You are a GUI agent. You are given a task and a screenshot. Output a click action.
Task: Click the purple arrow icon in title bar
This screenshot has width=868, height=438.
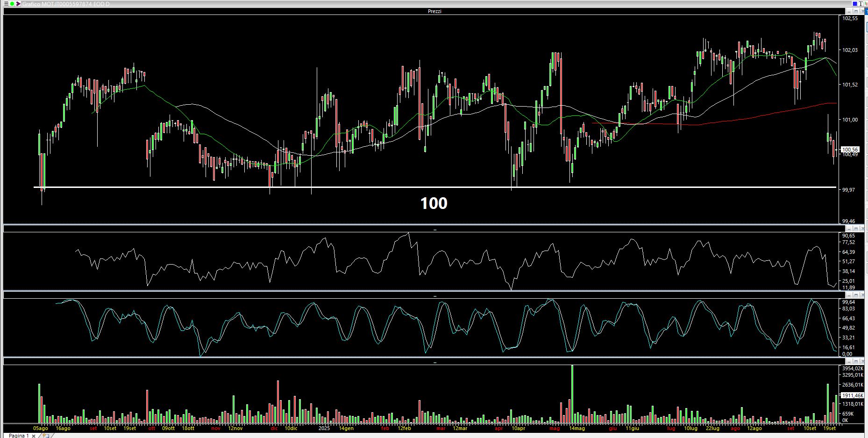19,4
